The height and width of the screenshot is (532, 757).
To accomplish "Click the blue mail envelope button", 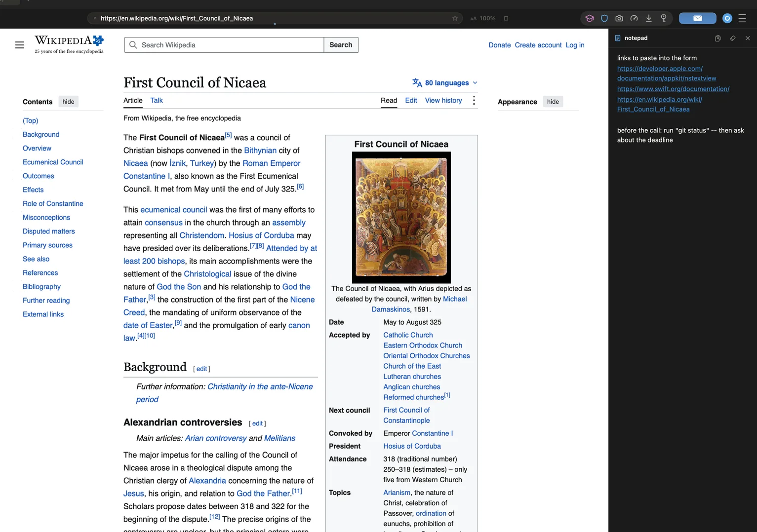I will click(x=697, y=18).
